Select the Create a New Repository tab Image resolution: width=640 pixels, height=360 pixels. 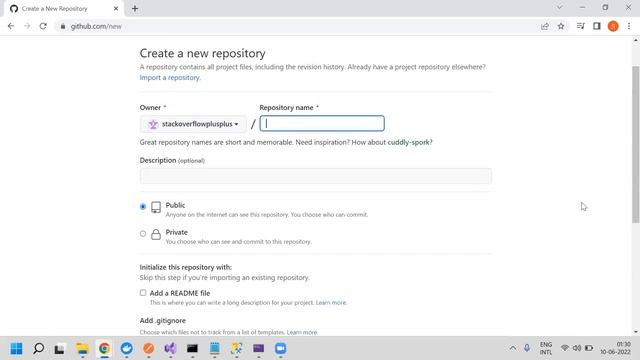click(x=64, y=9)
